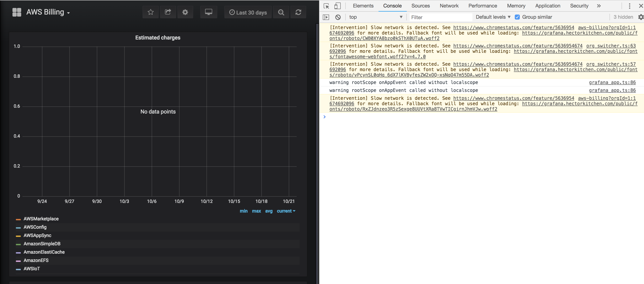Star the AWS Billing dashboard
The image size is (644, 284).
click(150, 12)
